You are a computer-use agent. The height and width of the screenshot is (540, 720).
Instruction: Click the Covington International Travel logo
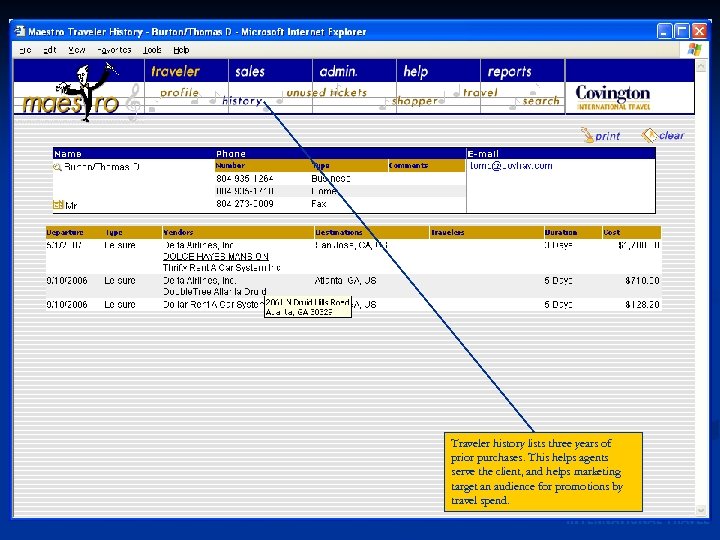pos(613,97)
